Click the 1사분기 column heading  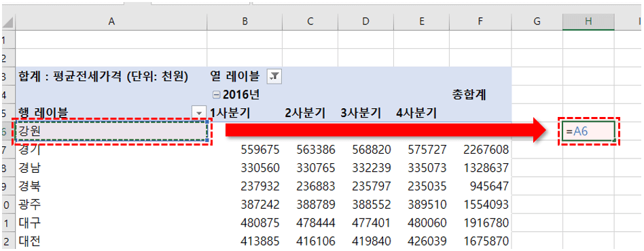click(230, 113)
